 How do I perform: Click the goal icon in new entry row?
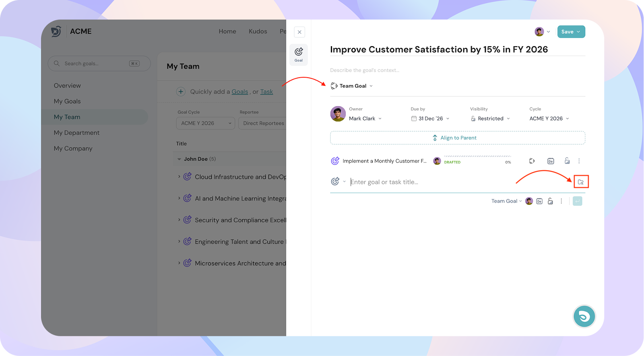pyautogui.click(x=335, y=181)
